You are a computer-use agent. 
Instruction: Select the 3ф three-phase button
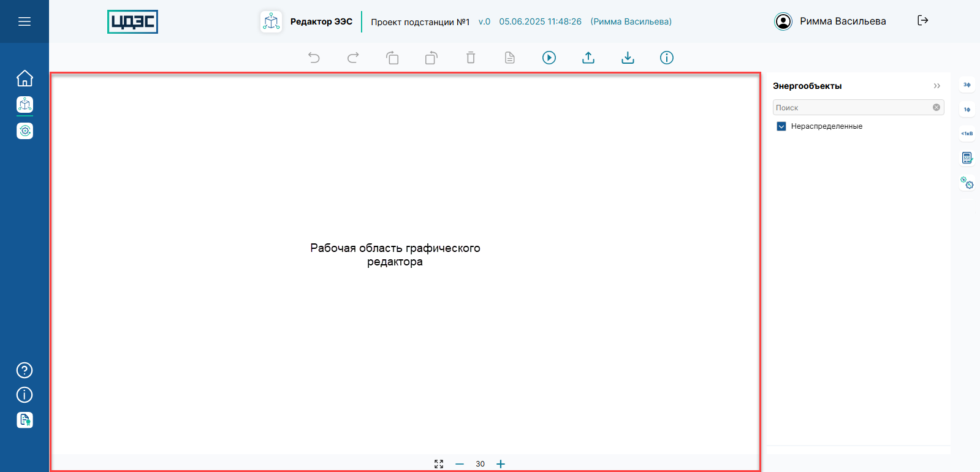[967, 85]
